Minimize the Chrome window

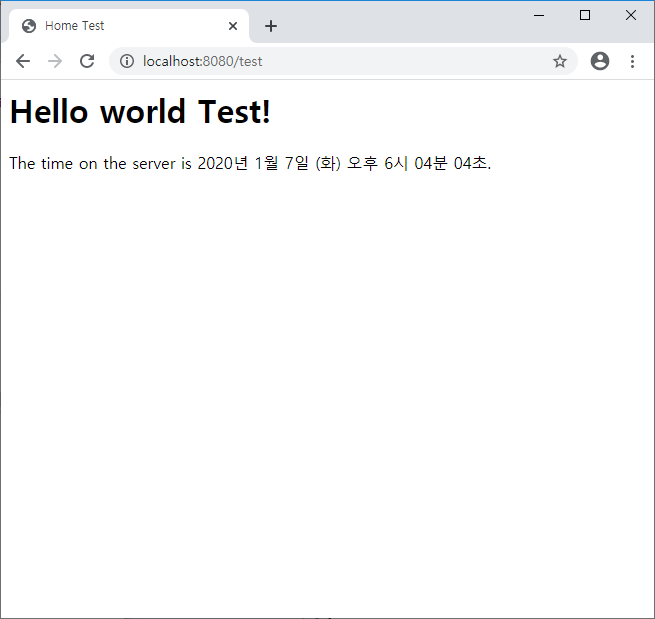point(539,15)
